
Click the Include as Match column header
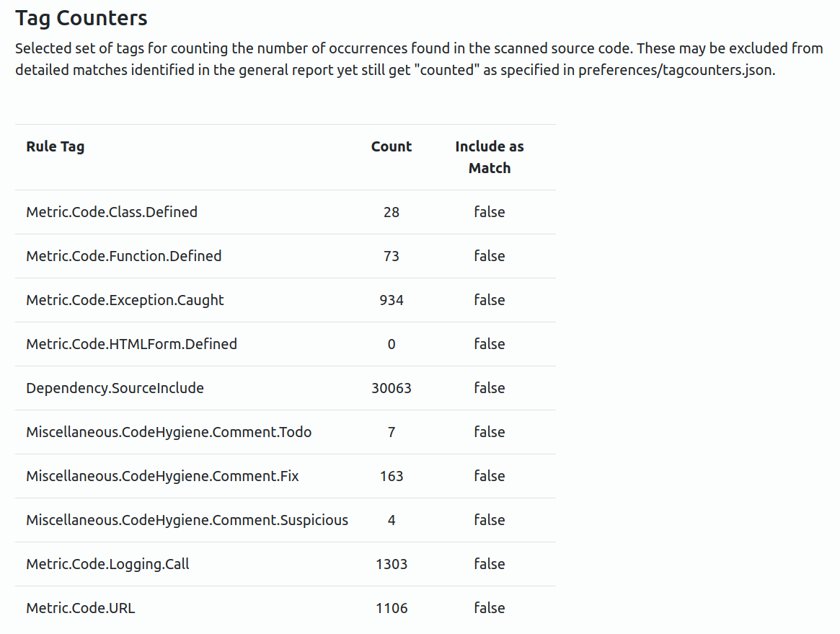click(489, 157)
